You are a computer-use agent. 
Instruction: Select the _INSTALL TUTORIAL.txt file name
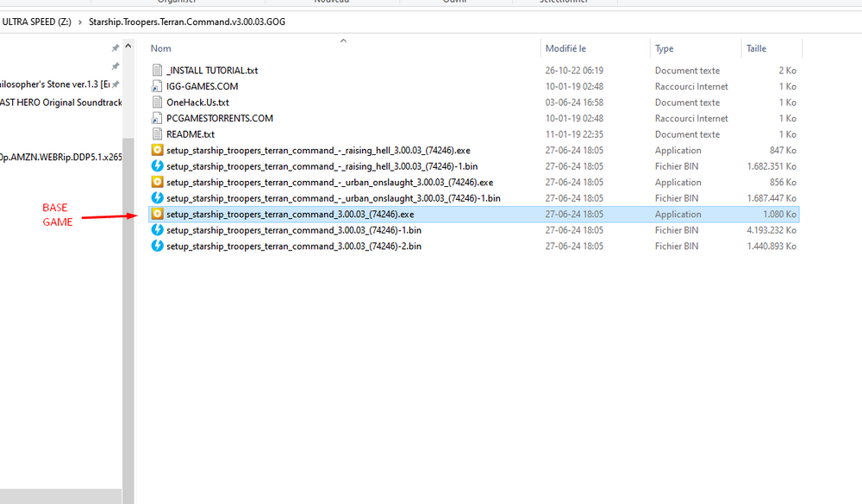(212, 71)
